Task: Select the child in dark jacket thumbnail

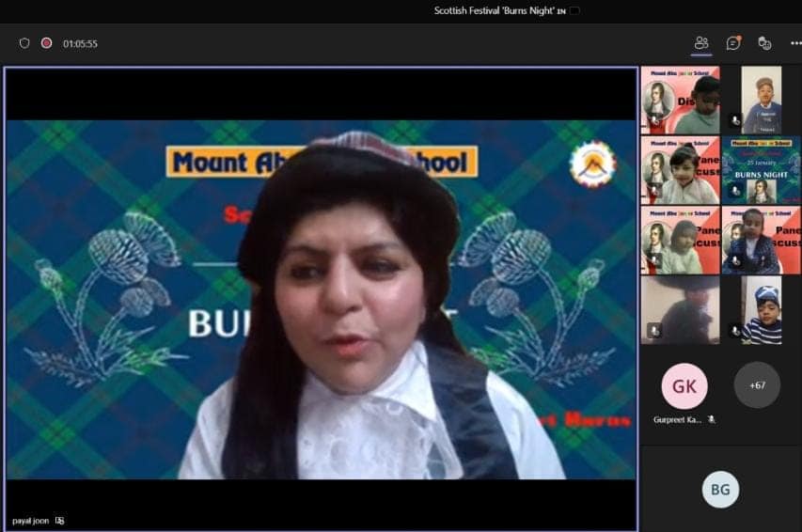Action: pyautogui.click(x=761, y=241)
